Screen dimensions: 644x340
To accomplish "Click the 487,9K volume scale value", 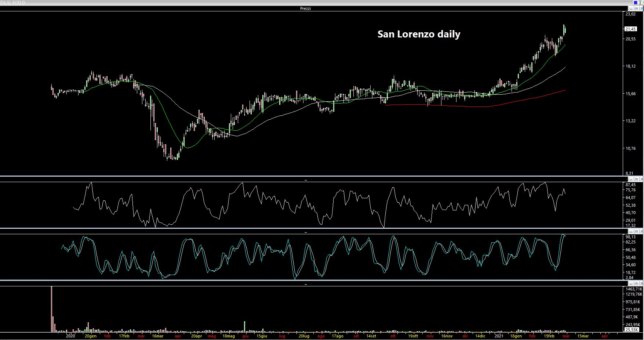I will [x=632, y=317].
